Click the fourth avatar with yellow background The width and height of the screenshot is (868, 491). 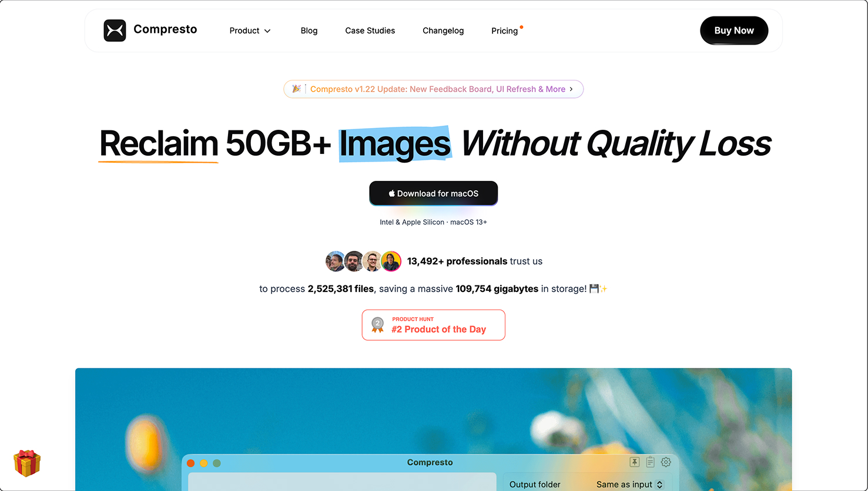(x=391, y=261)
